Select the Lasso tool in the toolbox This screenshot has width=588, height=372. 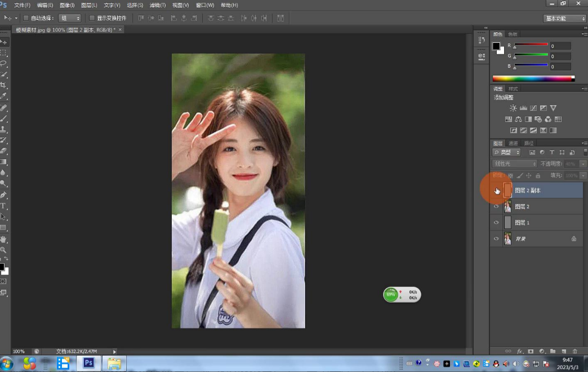tap(3, 63)
